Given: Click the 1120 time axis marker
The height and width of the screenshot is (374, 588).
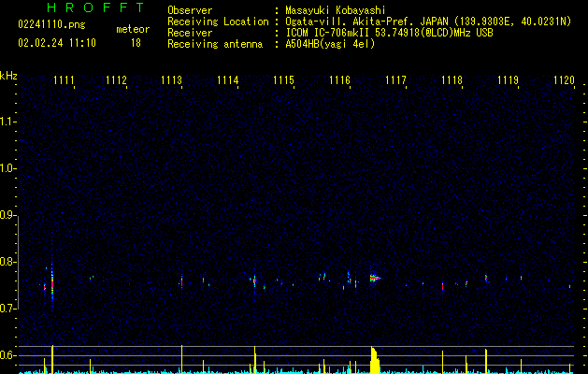Looking at the screenshot, I should [564, 80].
